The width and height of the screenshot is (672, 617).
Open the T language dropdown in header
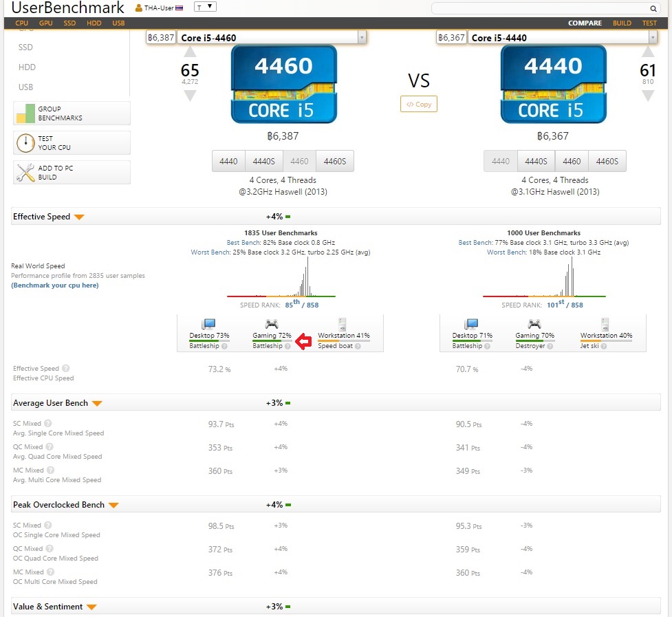[x=205, y=7]
